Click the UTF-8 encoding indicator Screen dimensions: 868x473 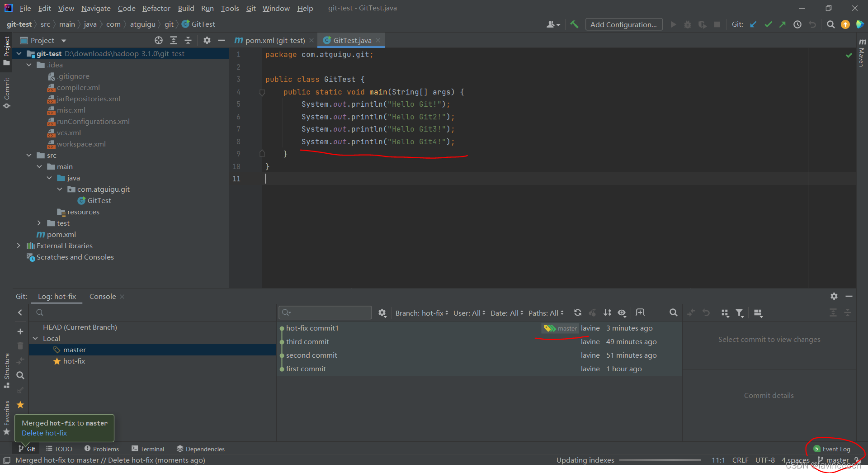[x=765, y=460]
